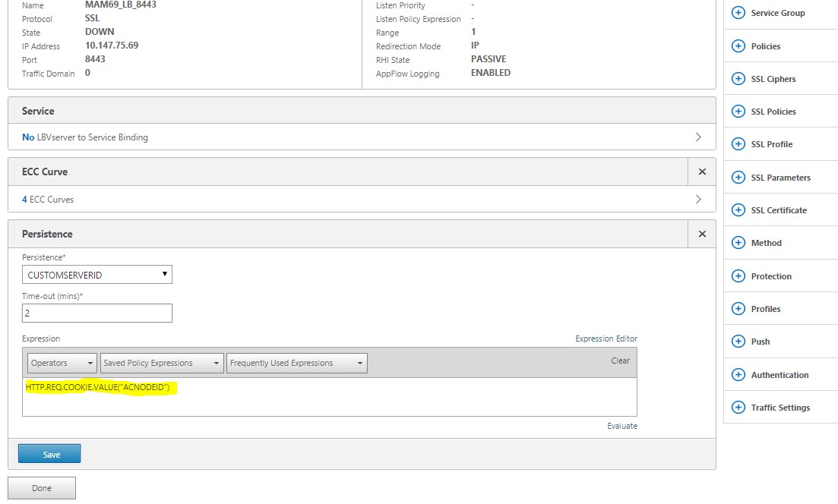Open Frequently Used Expressions dropdown
The image size is (838, 504).
pos(296,364)
